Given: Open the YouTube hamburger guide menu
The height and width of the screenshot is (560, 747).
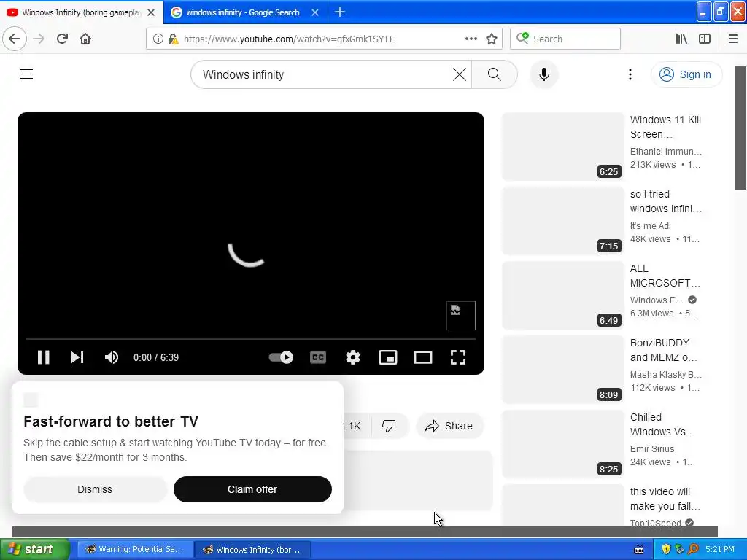Looking at the screenshot, I should click(26, 74).
